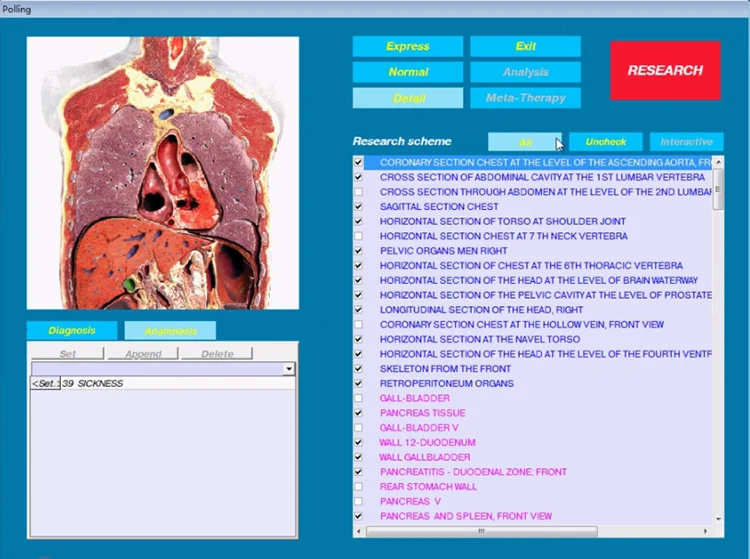This screenshot has width=750, height=559.
Task: Select 'HORIZONTAL SECTION OF THE HEAD AT THE LEVEL OF BRAIN WATERWAY'
Action: (x=539, y=281)
